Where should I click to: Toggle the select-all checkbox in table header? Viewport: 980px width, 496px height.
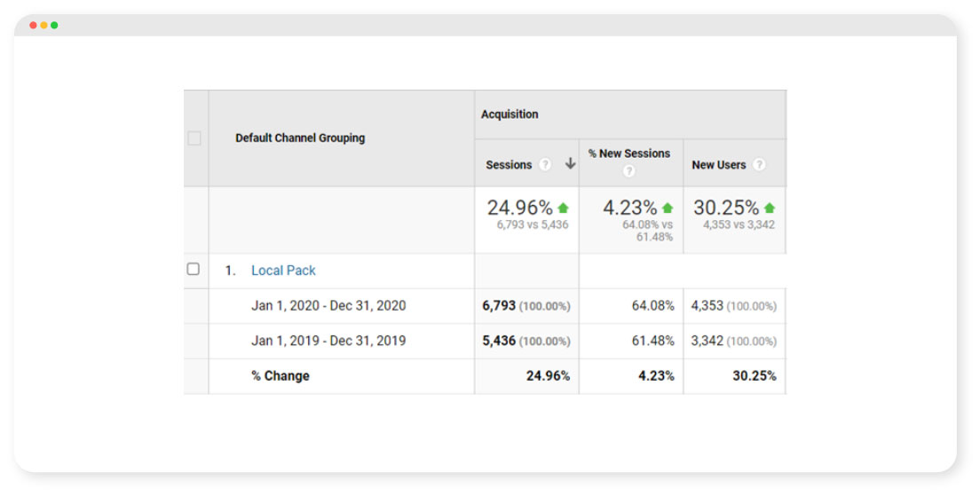tap(194, 138)
